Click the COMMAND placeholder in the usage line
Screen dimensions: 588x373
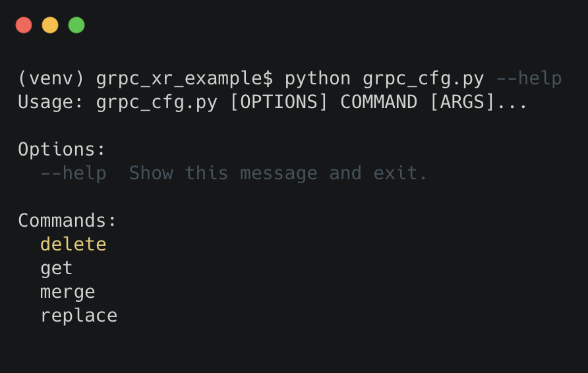[378, 103]
